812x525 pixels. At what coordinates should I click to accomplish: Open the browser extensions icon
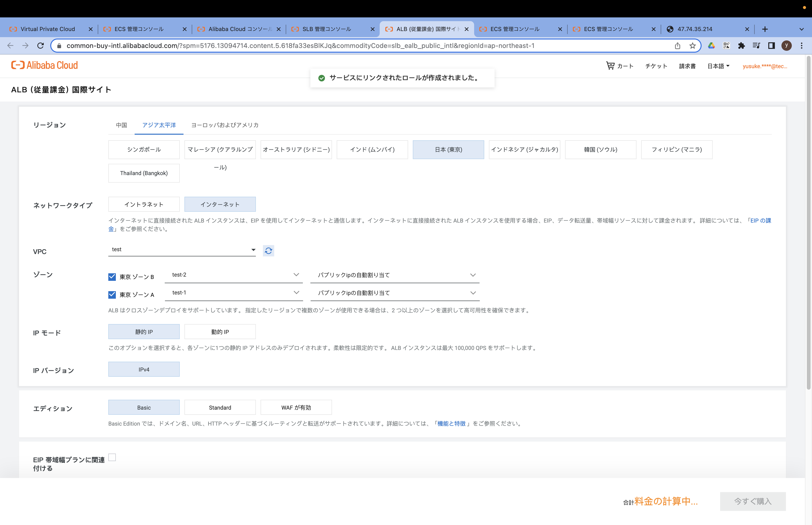[x=742, y=45]
